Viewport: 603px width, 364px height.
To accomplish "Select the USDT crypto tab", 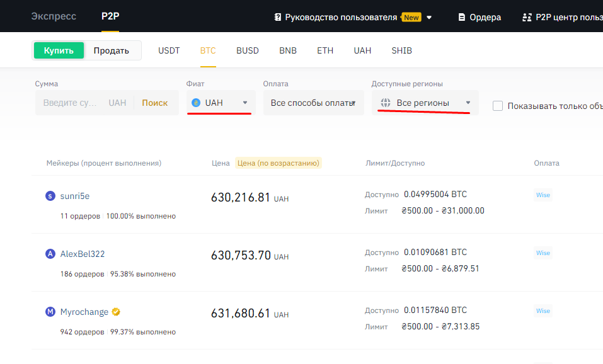I will coord(169,50).
